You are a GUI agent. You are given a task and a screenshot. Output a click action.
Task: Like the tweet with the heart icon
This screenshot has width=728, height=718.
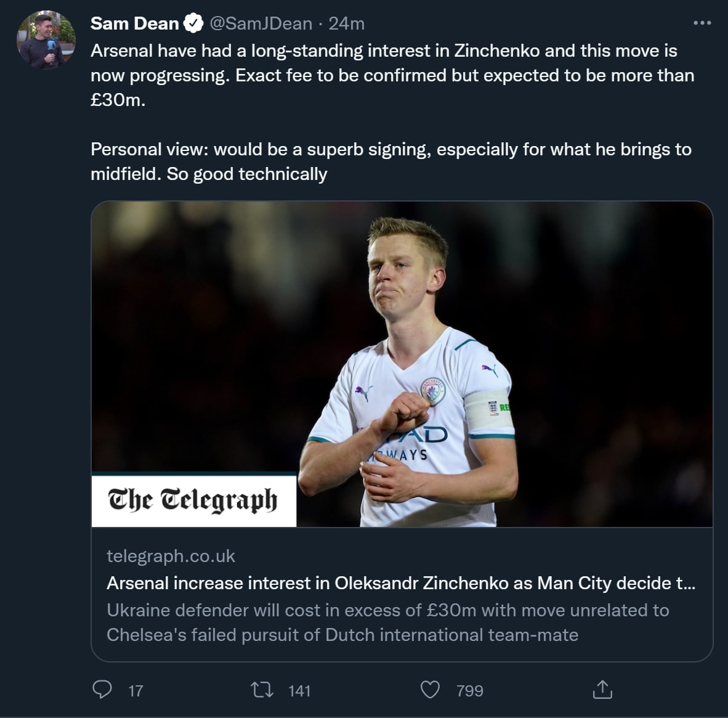430,690
